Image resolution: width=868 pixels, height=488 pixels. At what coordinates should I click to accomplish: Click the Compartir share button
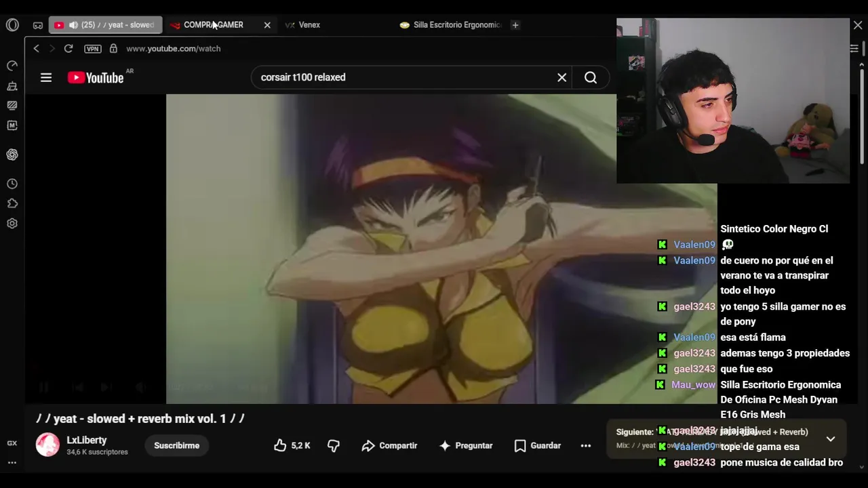(389, 445)
